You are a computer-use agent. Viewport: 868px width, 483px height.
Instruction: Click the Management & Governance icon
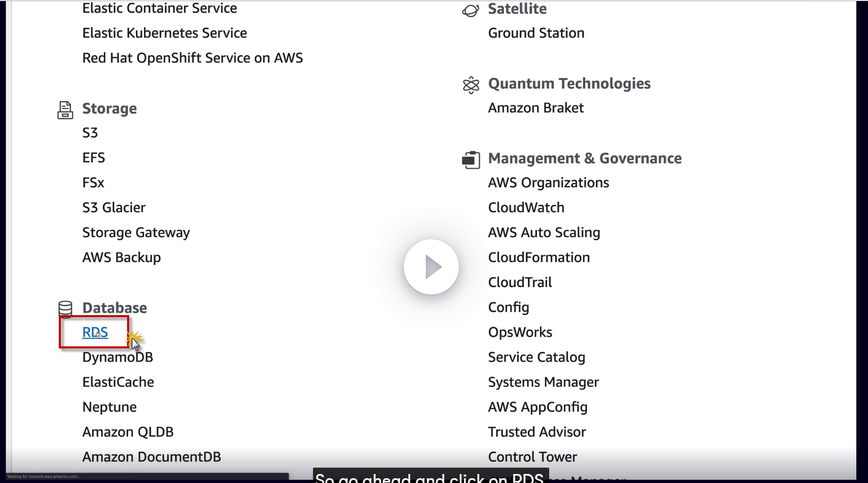pyautogui.click(x=471, y=159)
